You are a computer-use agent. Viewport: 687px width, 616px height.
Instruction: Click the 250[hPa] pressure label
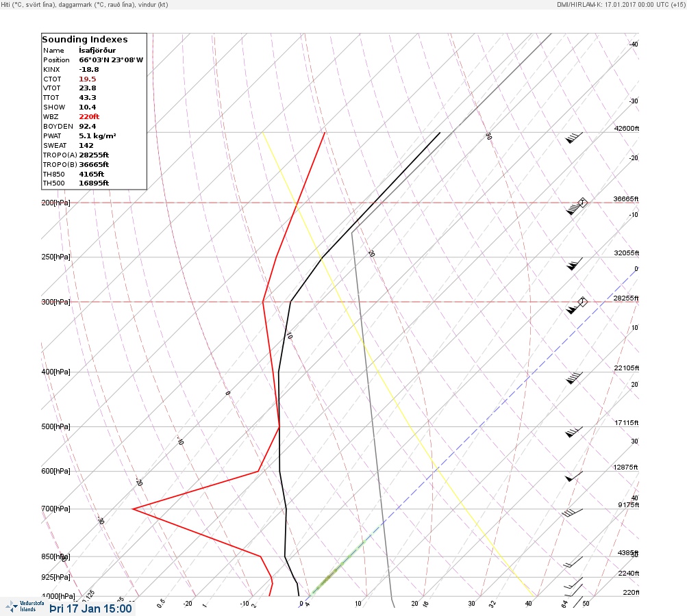point(55,257)
